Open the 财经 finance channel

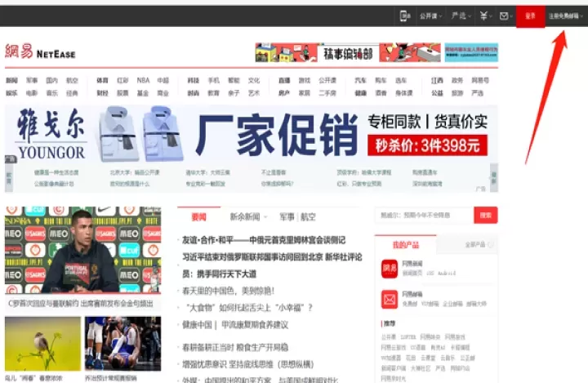click(102, 93)
